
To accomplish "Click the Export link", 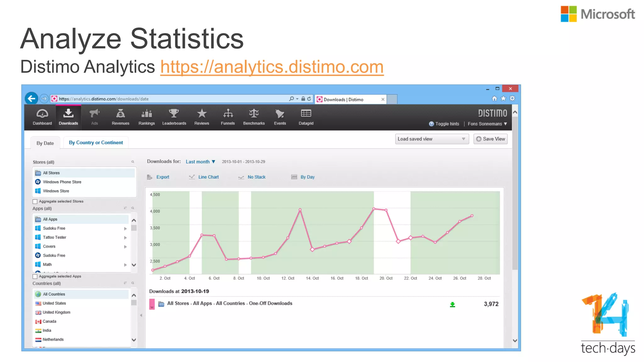I will [158, 177].
